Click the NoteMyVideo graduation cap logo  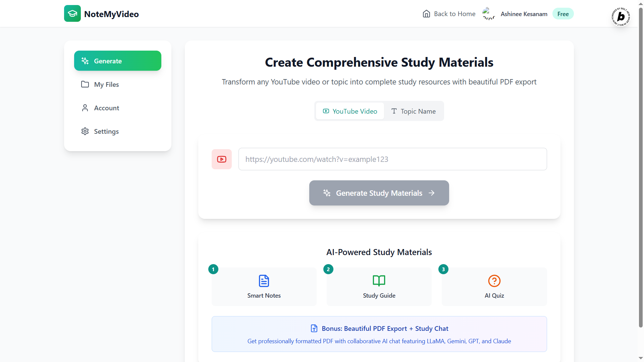(72, 14)
